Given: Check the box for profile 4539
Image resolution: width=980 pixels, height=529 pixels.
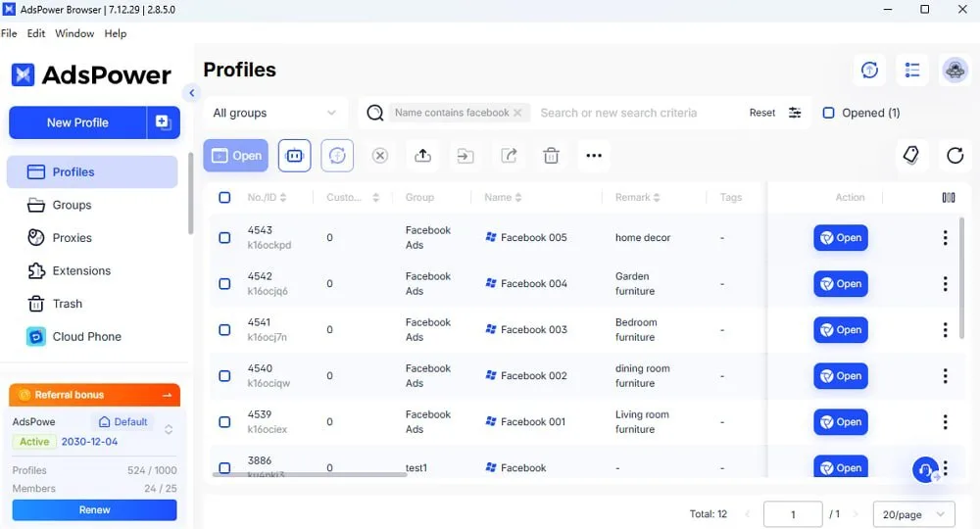Looking at the screenshot, I should 225,421.
